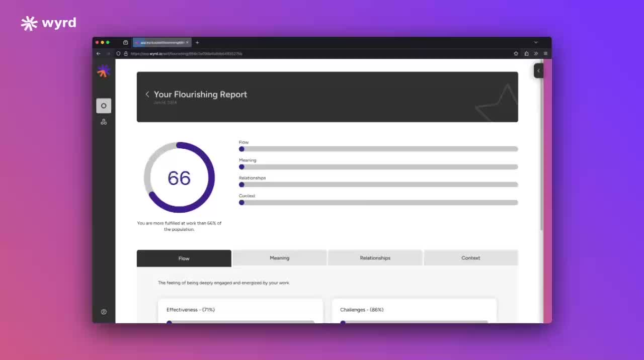Click the 66 score donut chart

(179, 177)
